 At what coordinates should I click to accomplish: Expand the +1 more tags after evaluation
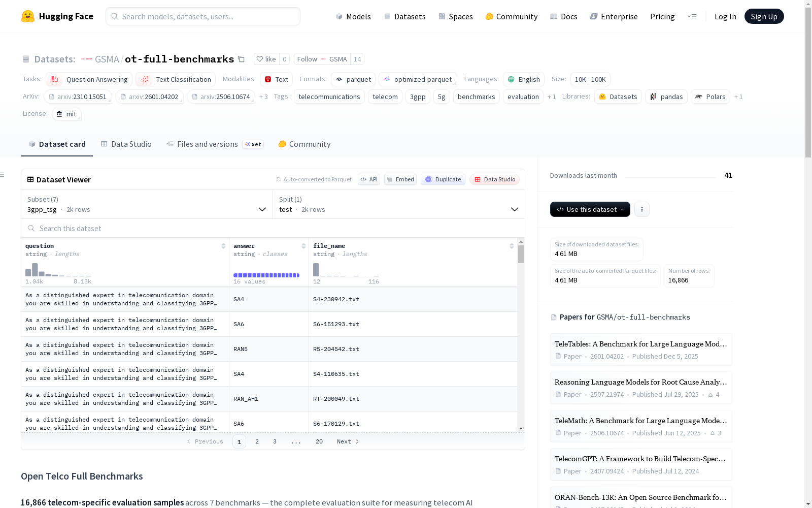(552, 97)
